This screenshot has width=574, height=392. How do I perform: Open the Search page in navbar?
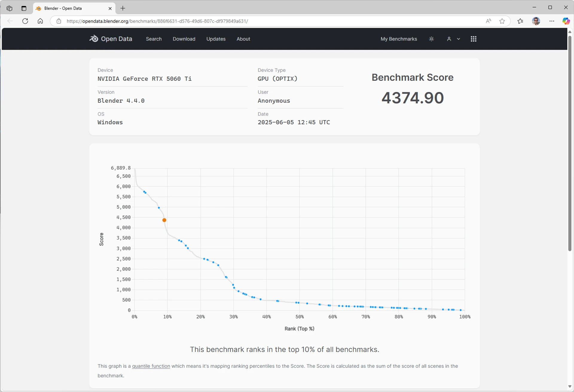pyautogui.click(x=154, y=39)
